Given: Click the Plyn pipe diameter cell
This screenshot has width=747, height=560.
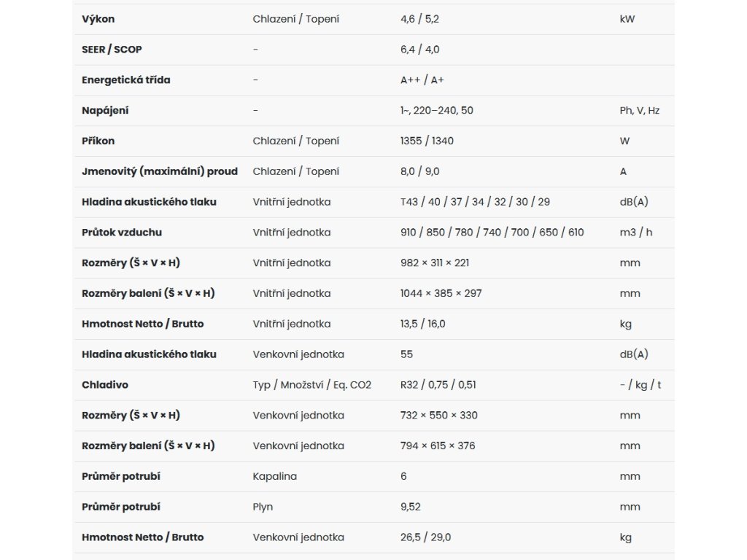Looking at the screenshot, I should 263,507.
